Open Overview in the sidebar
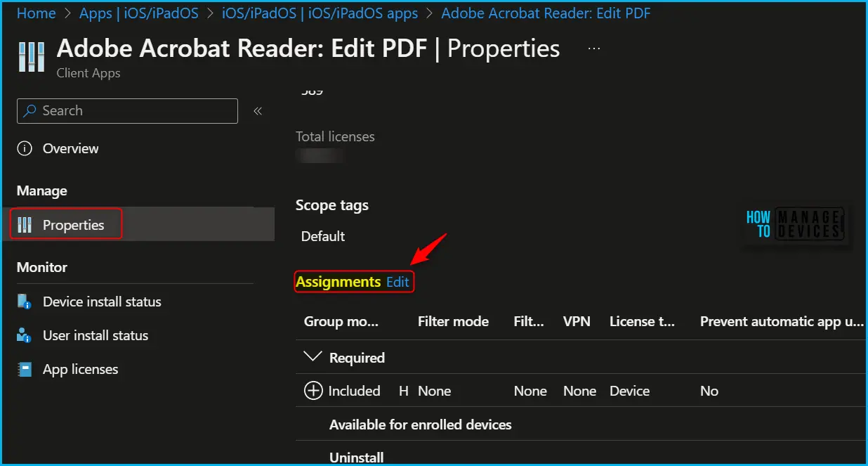This screenshot has height=466, width=868. pyautogui.click(x=71, y=149)
